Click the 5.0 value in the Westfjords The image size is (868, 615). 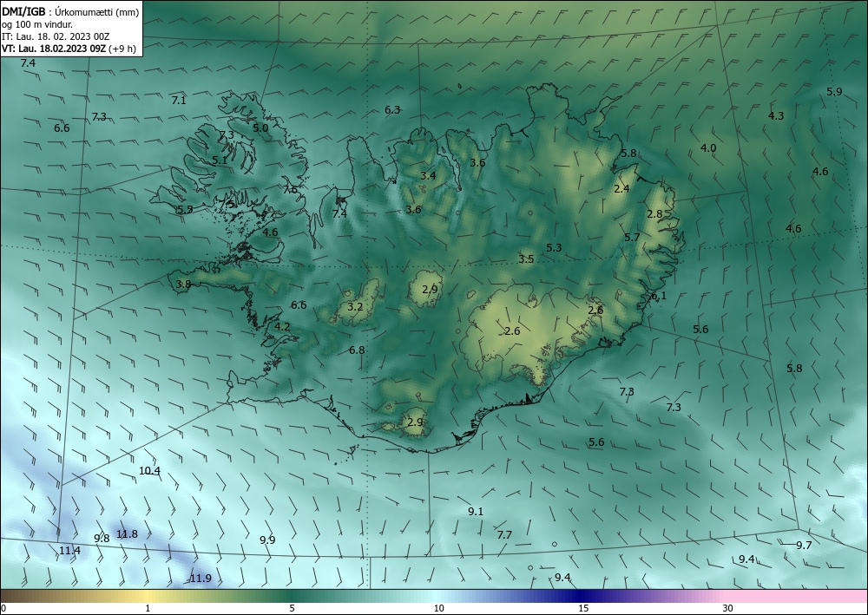click(x=260, y=128)
